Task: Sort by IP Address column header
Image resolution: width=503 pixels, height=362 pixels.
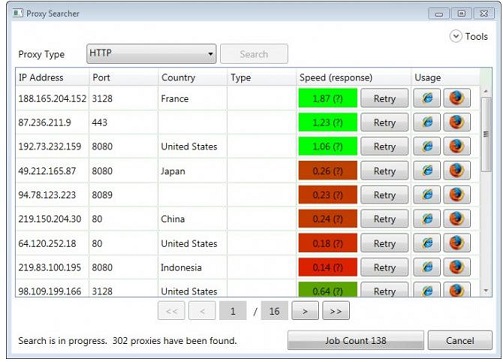Action: tap(52, 77)
